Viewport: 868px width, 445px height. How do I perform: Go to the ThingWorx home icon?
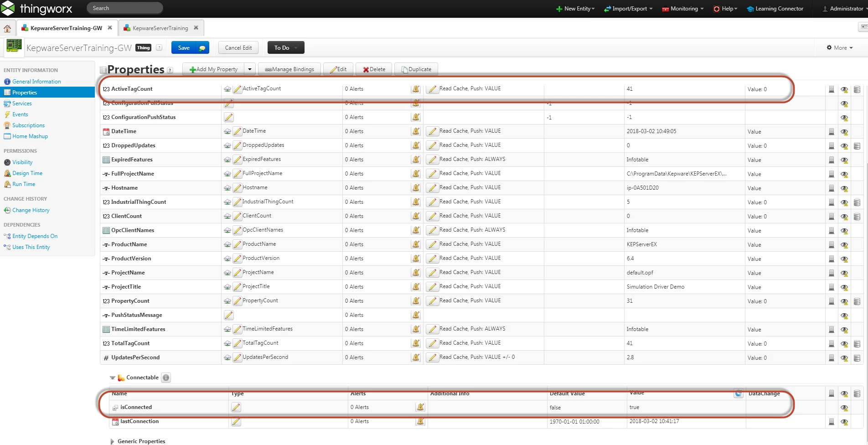tap(7, 29)
